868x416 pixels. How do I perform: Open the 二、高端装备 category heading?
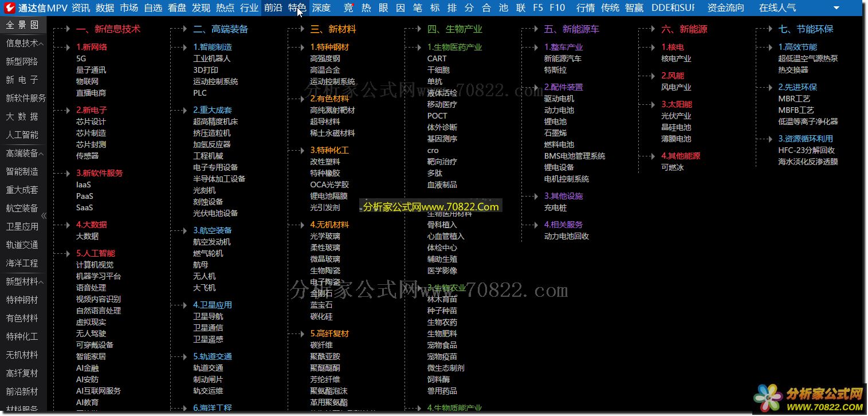click(x=221, y=29)
